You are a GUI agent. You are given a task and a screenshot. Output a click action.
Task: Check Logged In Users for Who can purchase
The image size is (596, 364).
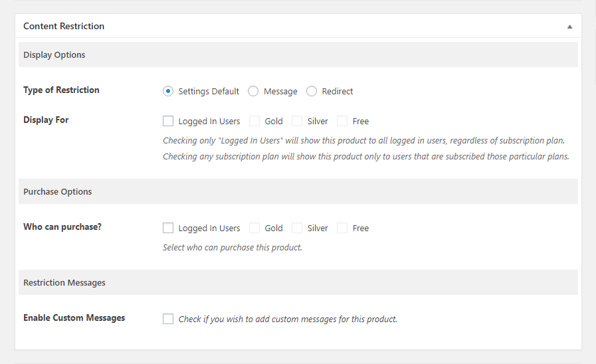pos(168,228)
